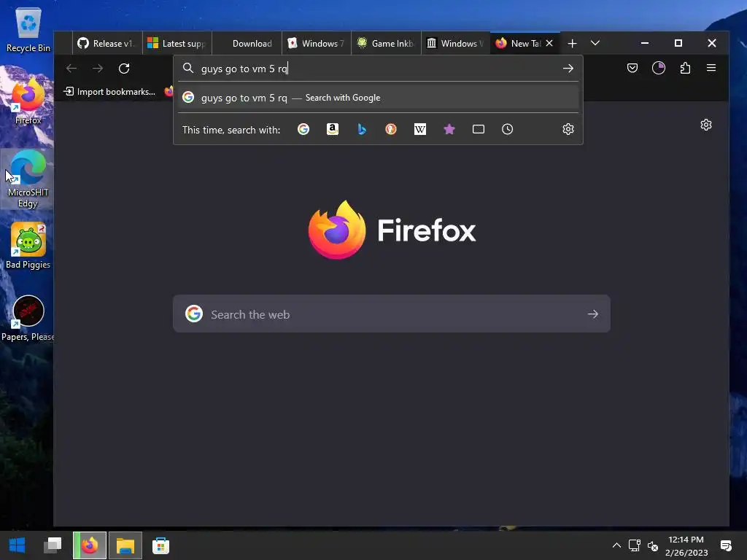The height and width of the screenshot is (560, 747).
Task: Search bookmarks using the star icon
Action: click(449, 129)
